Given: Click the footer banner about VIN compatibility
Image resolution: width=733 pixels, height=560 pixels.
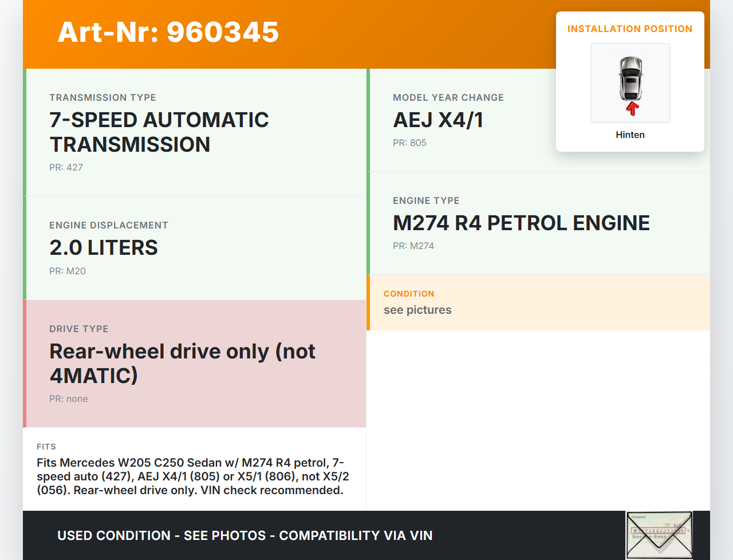Looking at the screenshot, I should (245, 535).
